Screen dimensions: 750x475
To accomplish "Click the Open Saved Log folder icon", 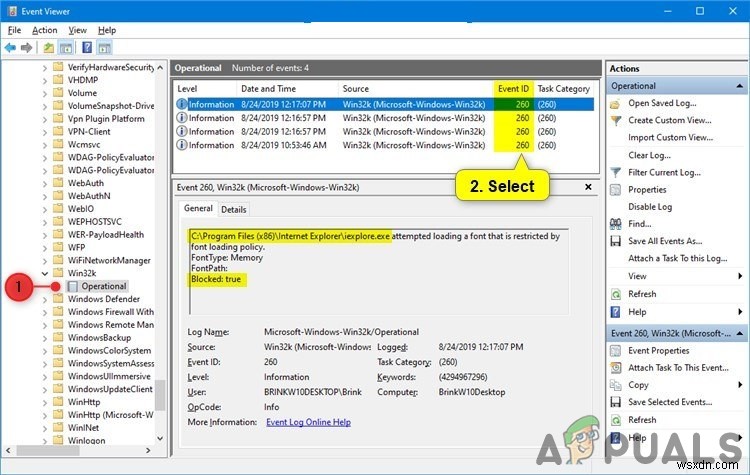I will (x=616, y=103).
